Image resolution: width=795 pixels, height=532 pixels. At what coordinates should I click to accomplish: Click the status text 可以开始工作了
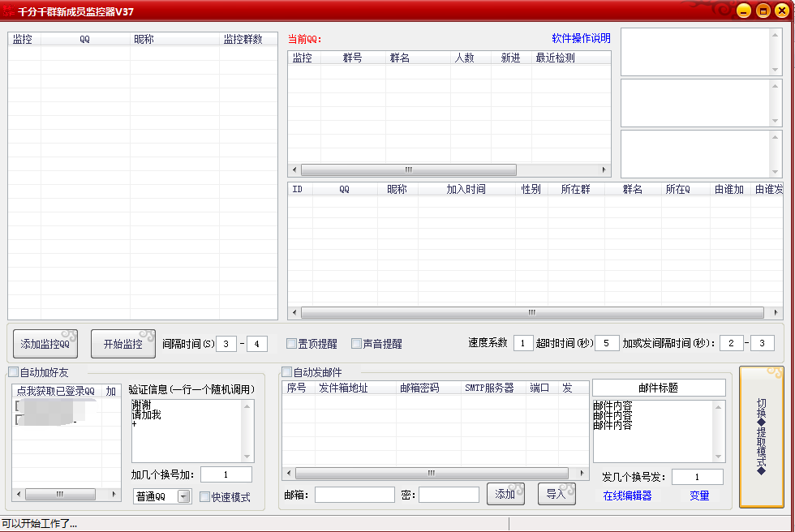(x=39, y=524)
